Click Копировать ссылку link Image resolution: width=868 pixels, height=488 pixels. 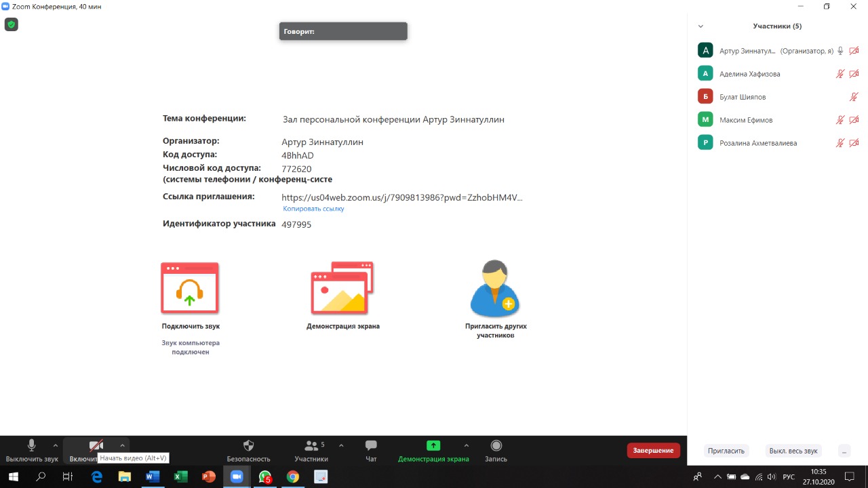point(313,209)
